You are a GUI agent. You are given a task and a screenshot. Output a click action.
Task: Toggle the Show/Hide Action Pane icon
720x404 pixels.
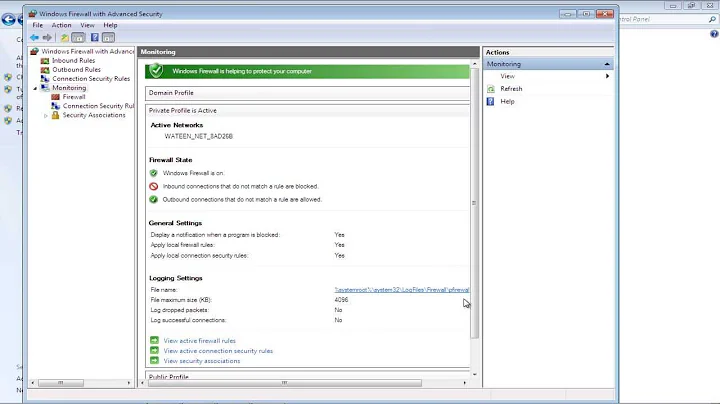(108, 38)
